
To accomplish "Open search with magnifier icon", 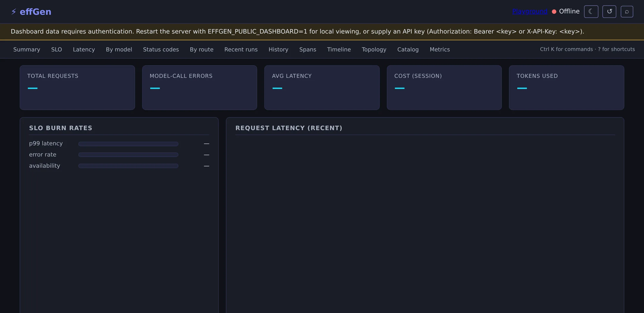I will point(627,12).
